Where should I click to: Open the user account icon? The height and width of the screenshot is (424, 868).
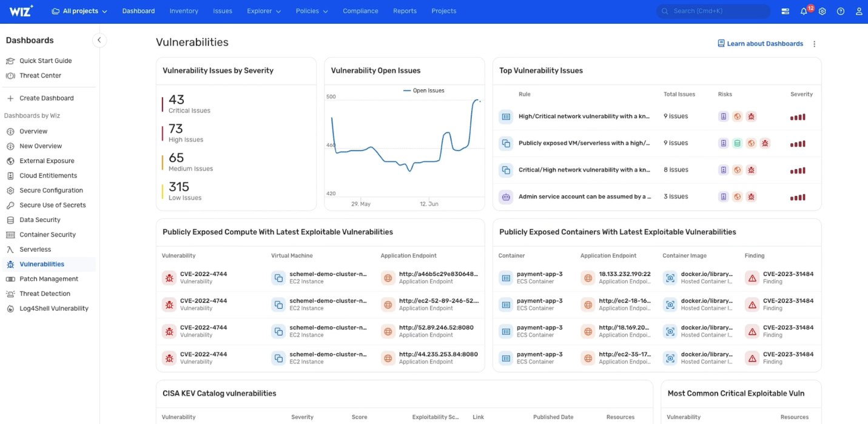point(858,10)
